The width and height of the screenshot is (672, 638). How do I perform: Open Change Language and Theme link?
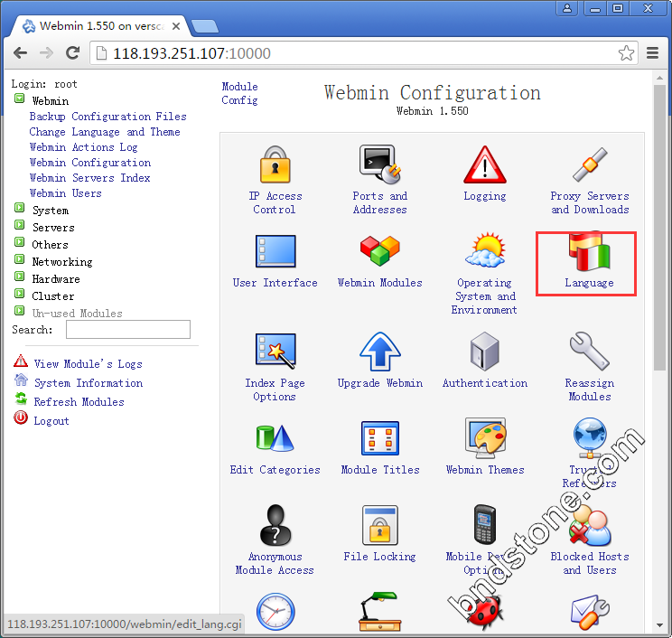tap(105, 132)
